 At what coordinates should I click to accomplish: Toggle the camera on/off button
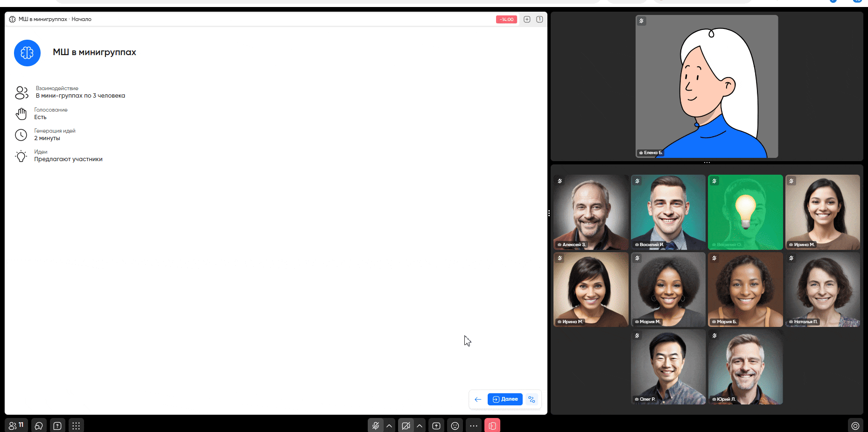click(x=406, y=425)
